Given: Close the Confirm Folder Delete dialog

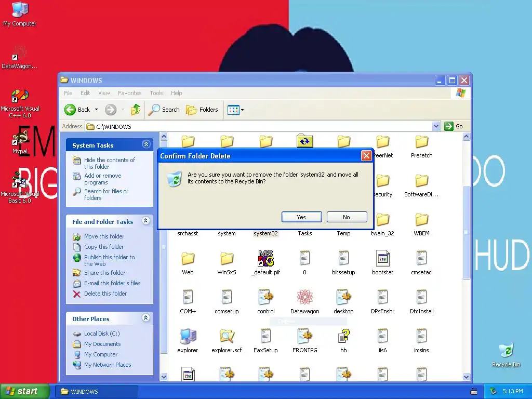Looking at the screenshot, I should click(x=366, y=156).
